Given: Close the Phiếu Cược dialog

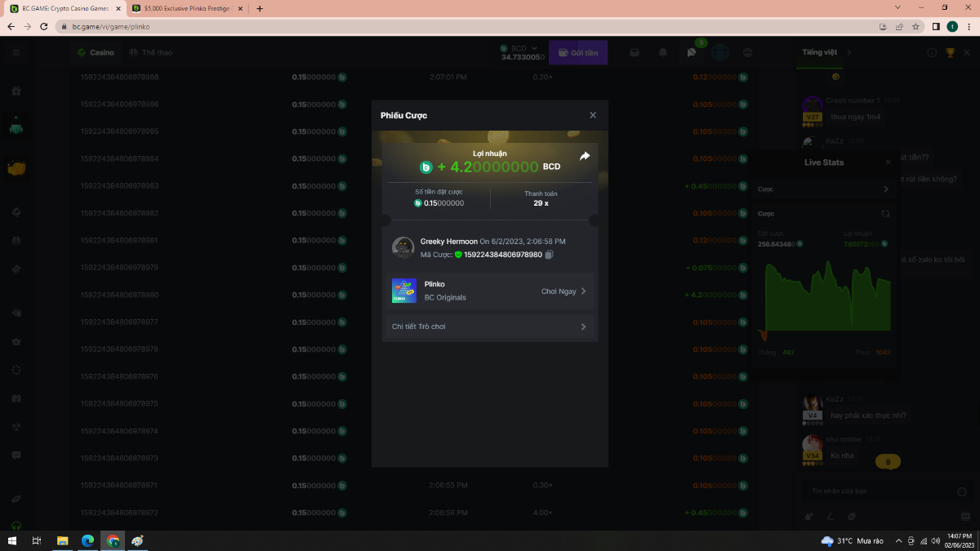Looking at the screenshot, I should point(593,115).
